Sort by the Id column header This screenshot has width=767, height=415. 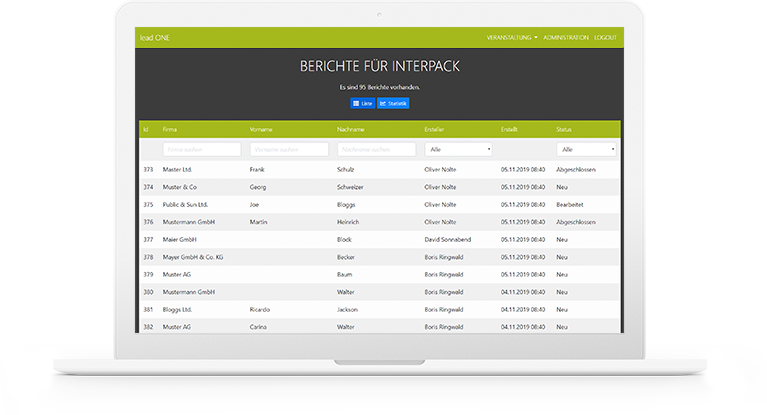pos(146,130)
